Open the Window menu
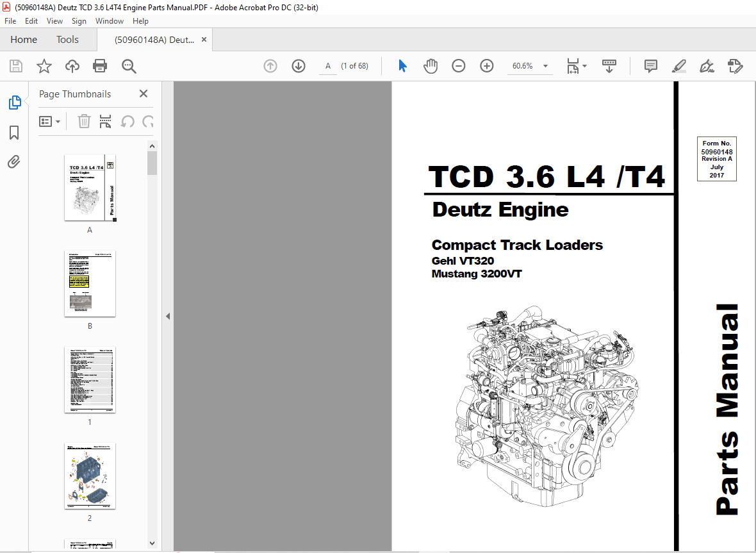 [x=110, y=21]
